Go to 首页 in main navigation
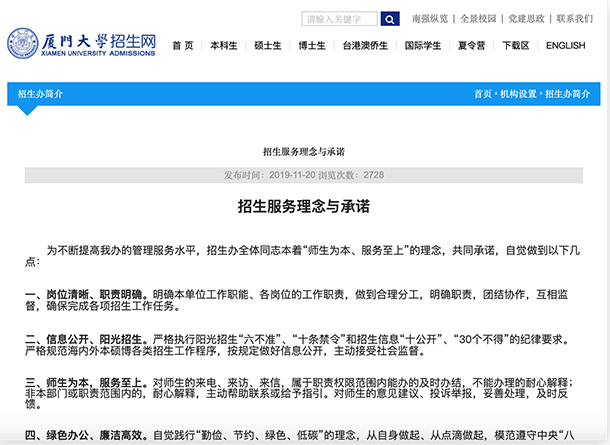Image resolution: width=610 pixels, height=445 pixels. 183,46
